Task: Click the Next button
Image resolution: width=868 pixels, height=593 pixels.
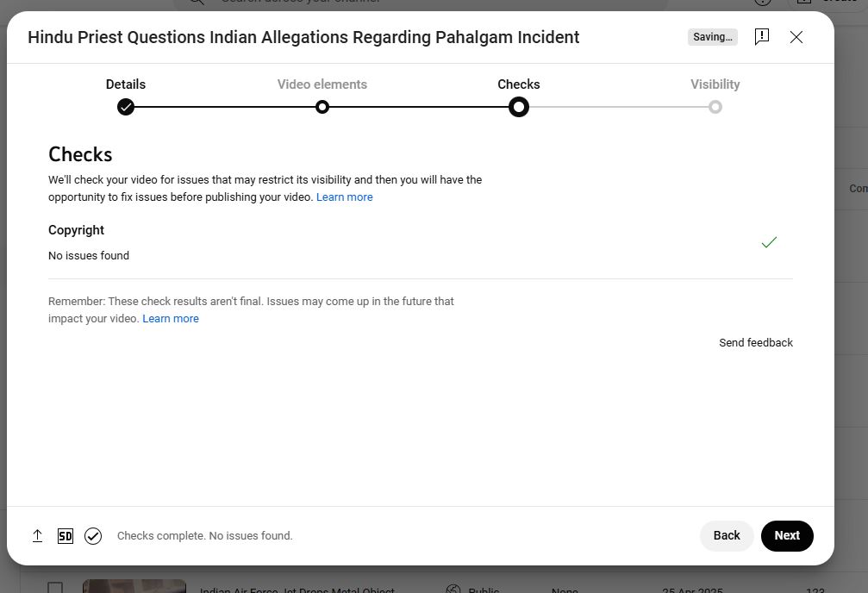Action: [787, 535]
